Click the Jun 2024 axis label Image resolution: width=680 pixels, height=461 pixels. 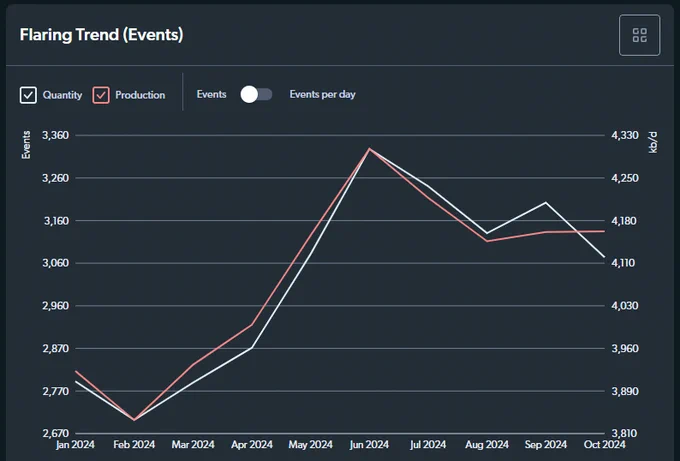pos(369,445)
